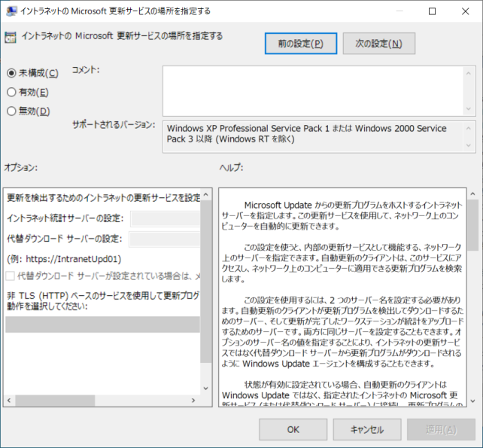Click help panel scroll down arrow
This screenshot has height=448, width=483.
coord(472,401)
